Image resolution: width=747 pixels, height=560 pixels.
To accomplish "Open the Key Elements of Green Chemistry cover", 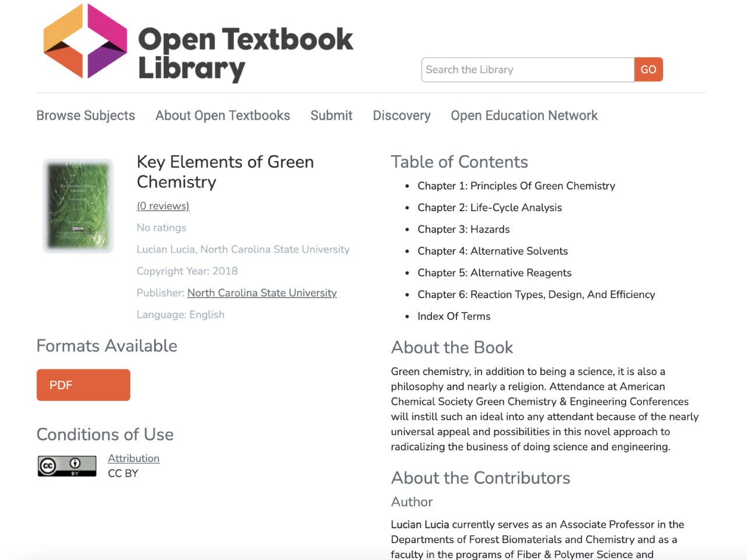I will coord(78,206).
